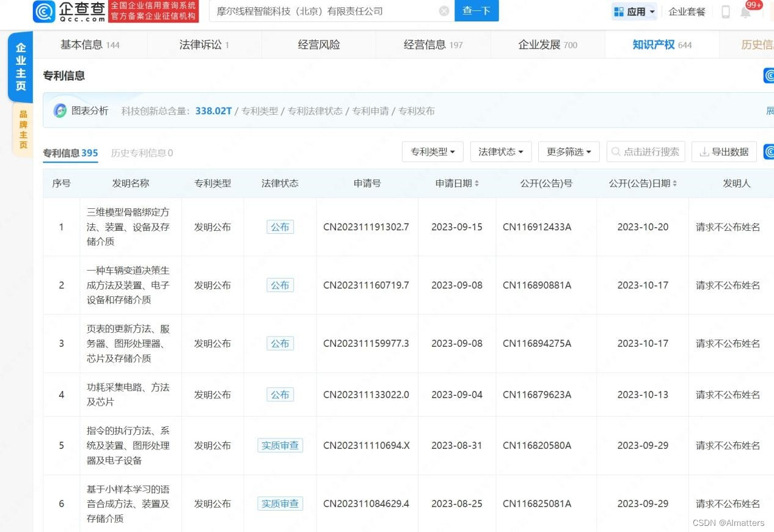
Task: Open the 经营信息 tab
Action: (433, 45)
